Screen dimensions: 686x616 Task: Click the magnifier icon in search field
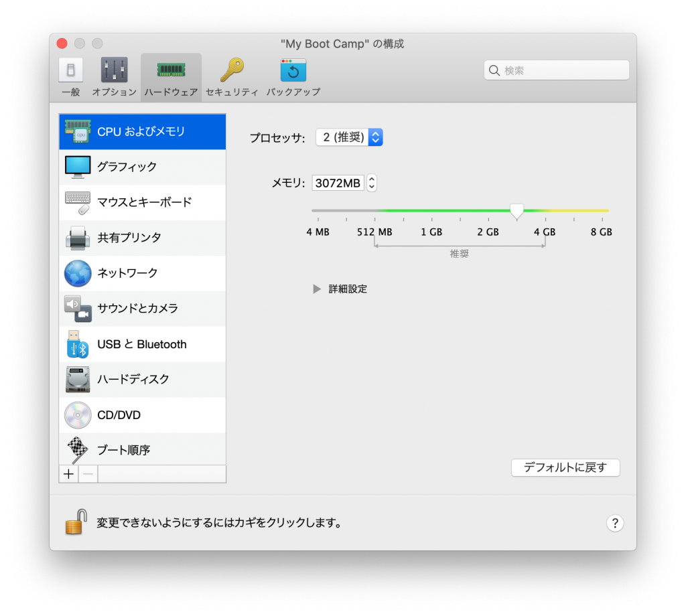click(x=494, y=70)
